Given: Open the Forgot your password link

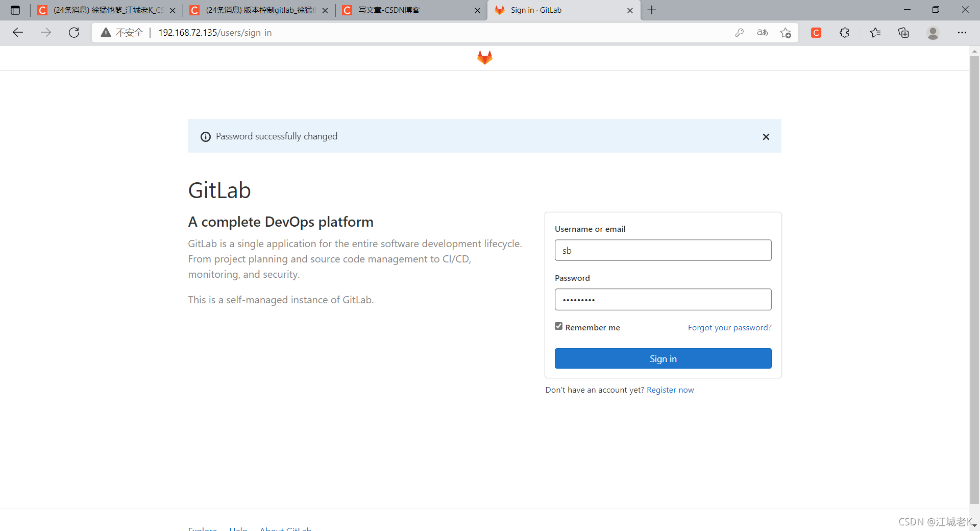Looking at the screenshot, I should 729,327.
